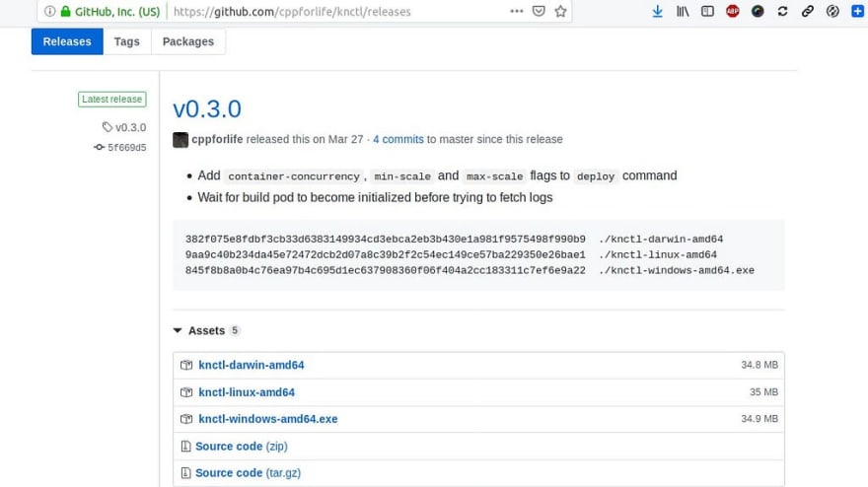868x487 pixels.
Task: Download Source code (tar.gz)
Action: coord(248,473)
